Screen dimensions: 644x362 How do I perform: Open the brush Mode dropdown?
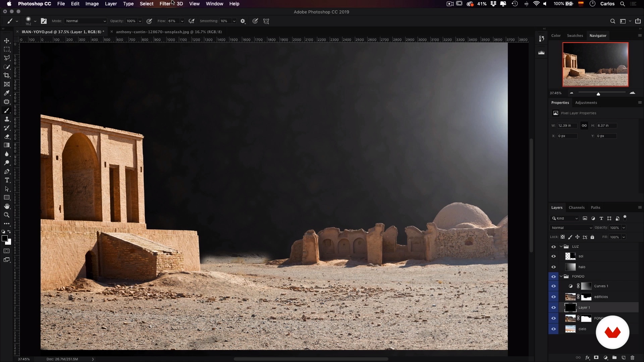pos(86,21)
